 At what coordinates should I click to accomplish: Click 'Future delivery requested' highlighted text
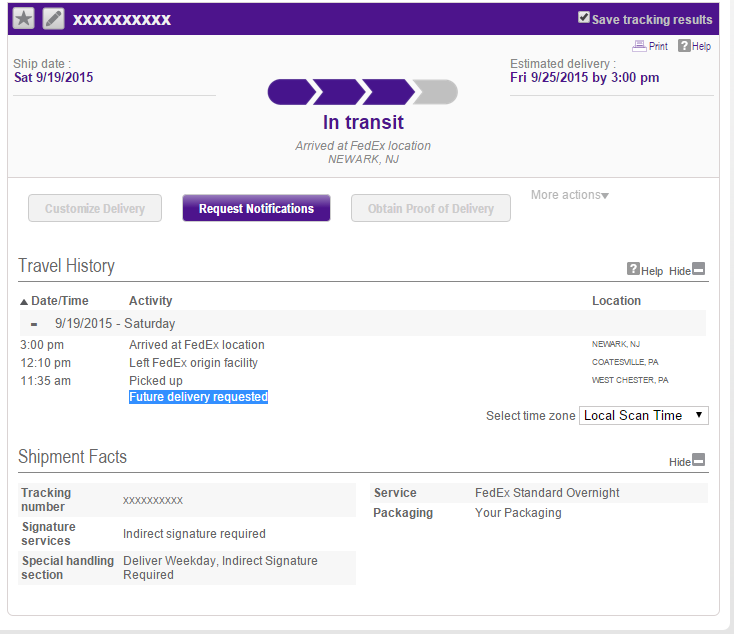pyautogui.click(x=198, y=397)
